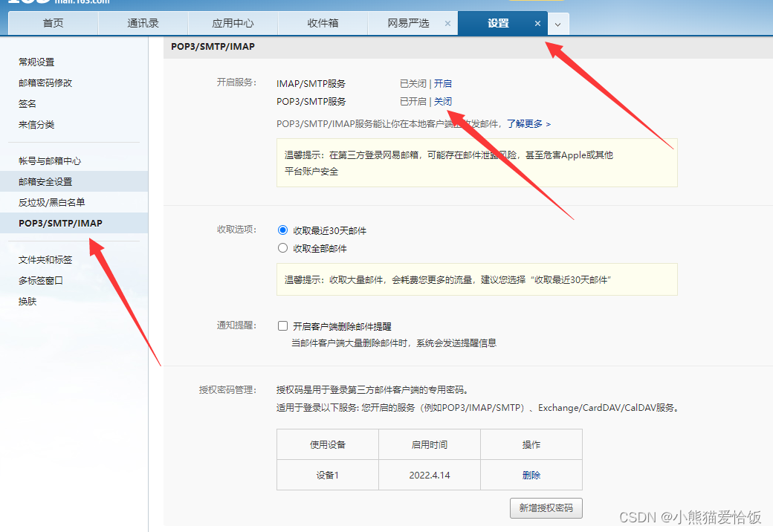
Task: Open 帐号与邮箱中心
Action: (x=50, y=160)
